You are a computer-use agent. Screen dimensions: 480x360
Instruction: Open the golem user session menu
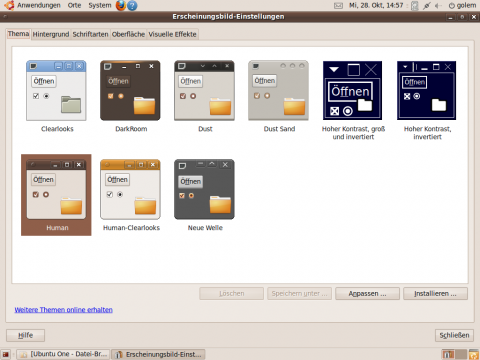tap(462, 5)
